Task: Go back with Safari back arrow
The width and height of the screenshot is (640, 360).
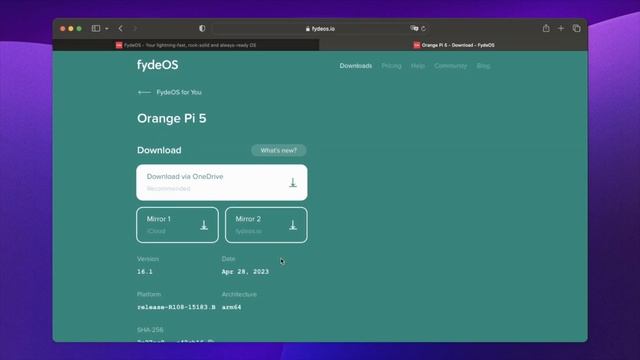Action: coord(121,29)
